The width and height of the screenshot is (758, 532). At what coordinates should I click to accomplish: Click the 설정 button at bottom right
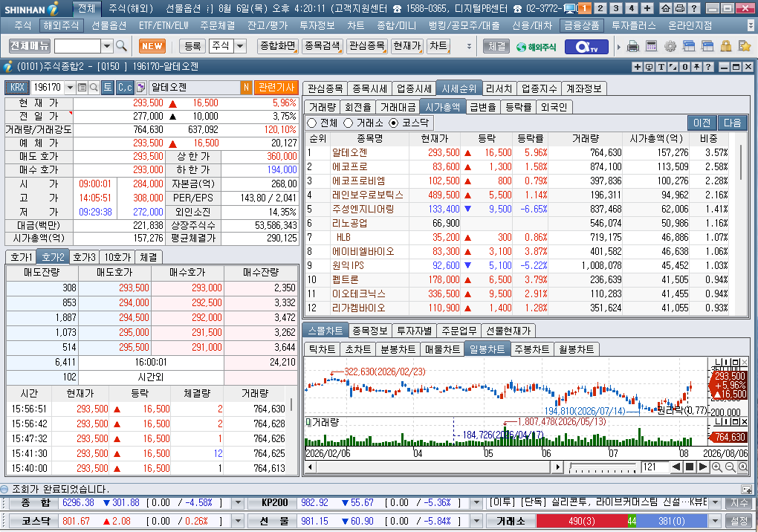click(x=739, y=522)
